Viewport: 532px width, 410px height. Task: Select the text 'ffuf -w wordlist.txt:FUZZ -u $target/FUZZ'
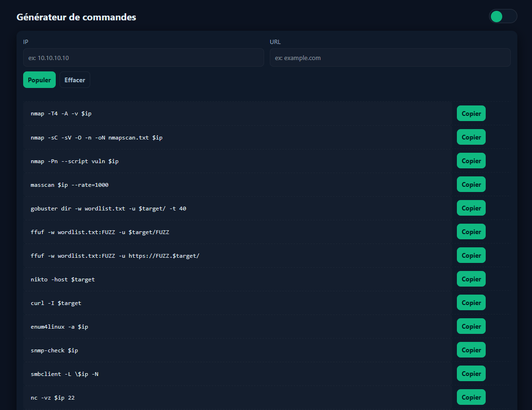coord(100,232)
